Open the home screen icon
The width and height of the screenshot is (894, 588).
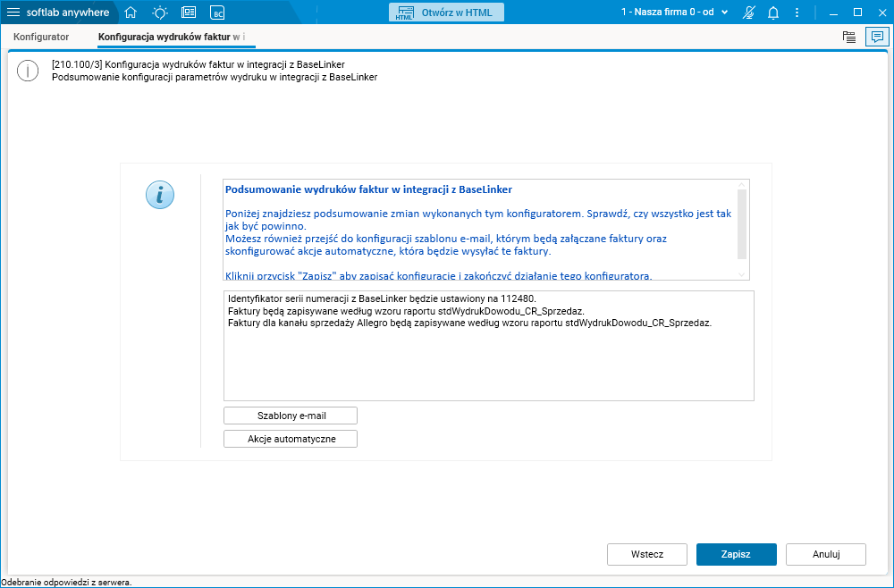[131, 12]
